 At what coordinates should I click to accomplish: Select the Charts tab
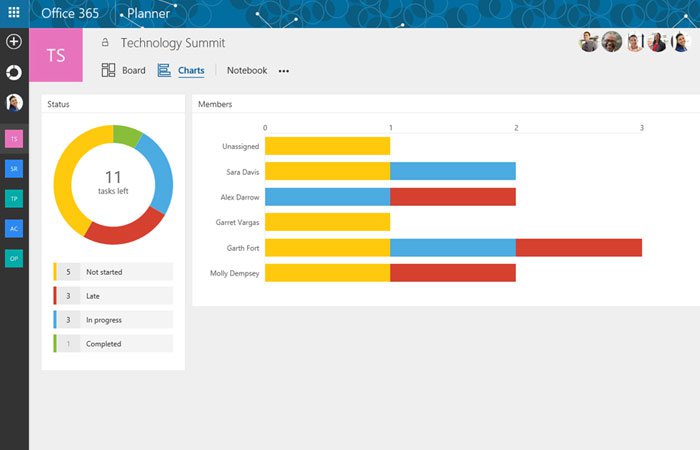point(191,71)
